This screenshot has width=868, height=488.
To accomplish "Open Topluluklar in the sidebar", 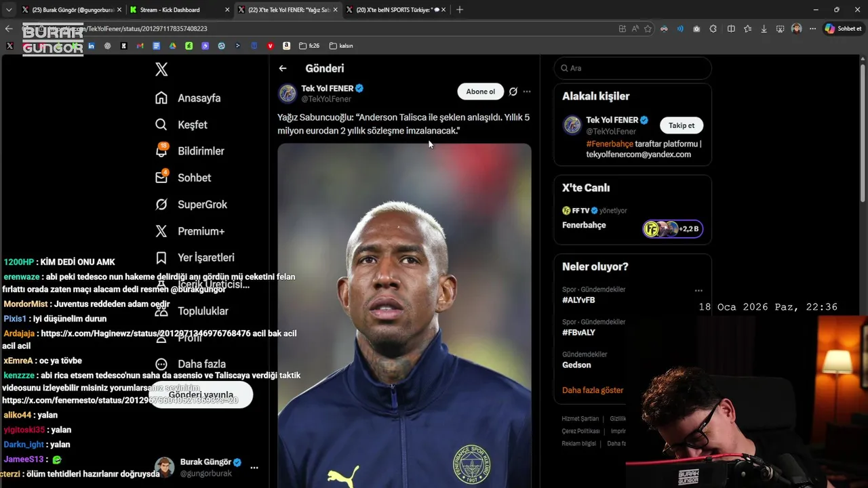I will coord(203,311).
